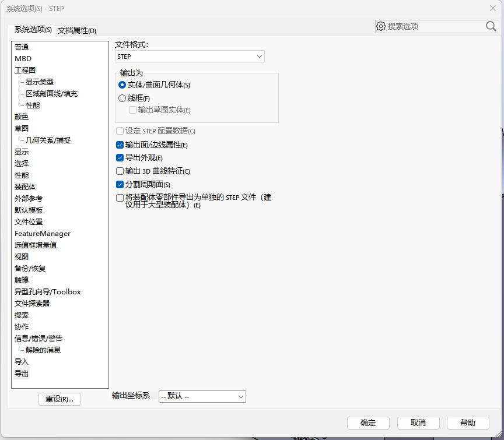This screenshot has width=504, height=440.
Task: Enable 将装配体零部件导出为单独的 STEP 文件 checkbox
Action: tap(120, 198)
